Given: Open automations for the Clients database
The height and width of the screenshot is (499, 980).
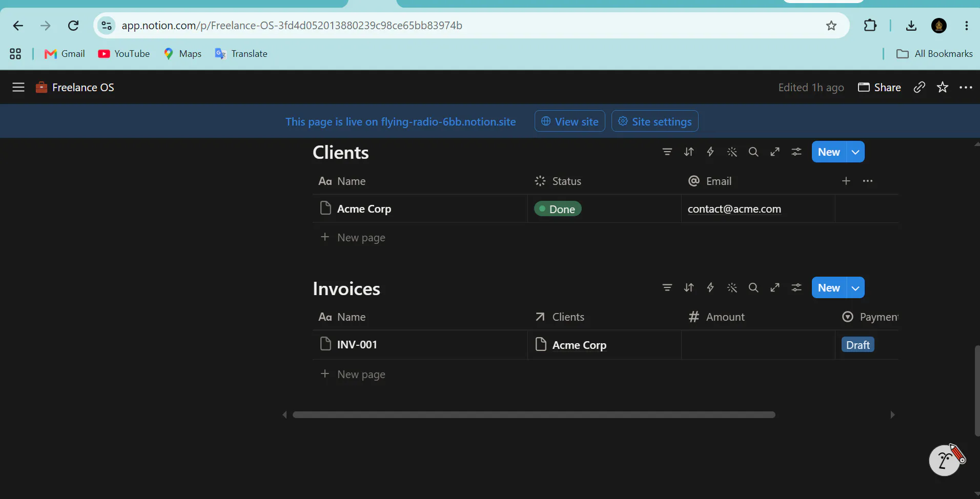Looking at the screenshot, I should [710, 152].
